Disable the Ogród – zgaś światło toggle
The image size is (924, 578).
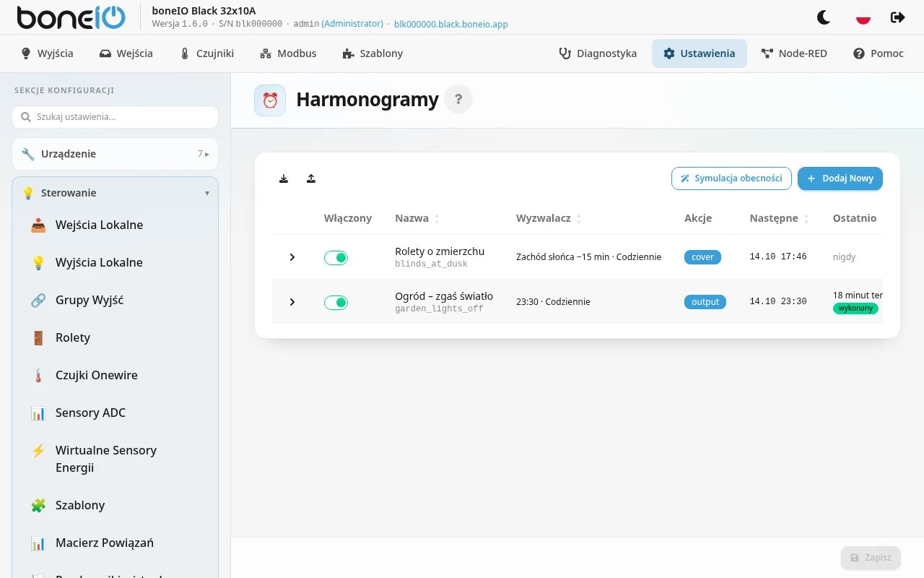336,302
